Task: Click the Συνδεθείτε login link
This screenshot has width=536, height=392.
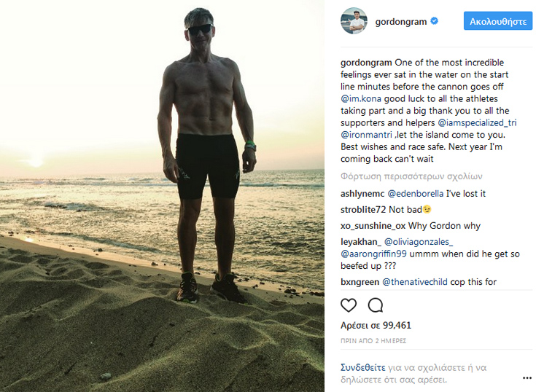Action: coord(362,368)
